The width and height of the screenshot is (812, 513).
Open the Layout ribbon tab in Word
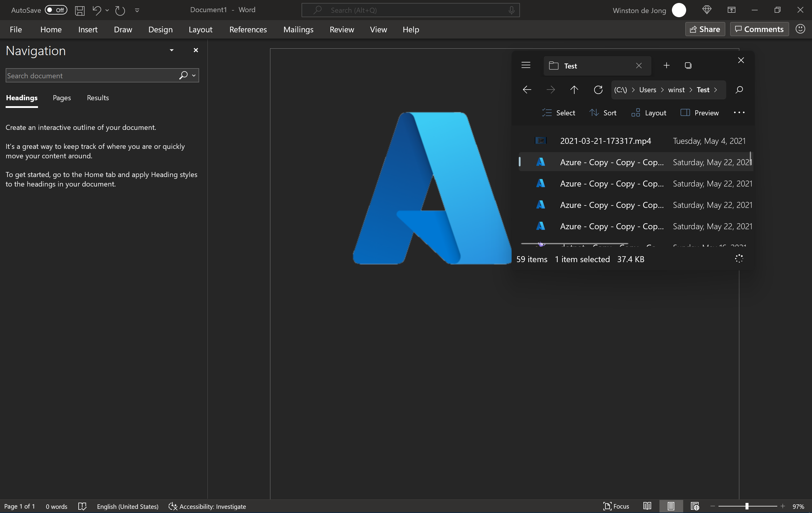click(200, 30)
